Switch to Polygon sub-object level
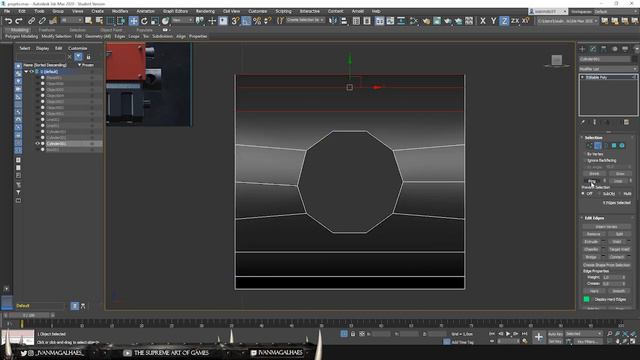Screen dimensions: 640x360 point(613,145)
